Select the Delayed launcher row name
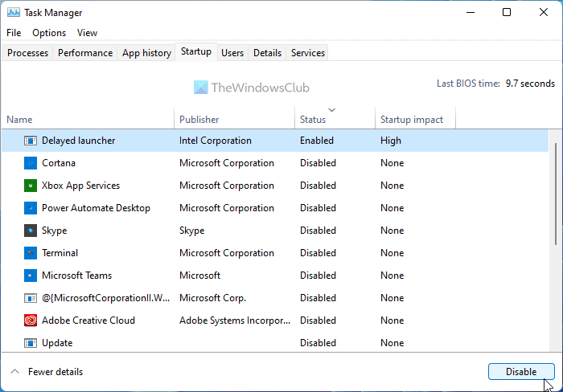 pyautogui.click(x=78, y=141)
